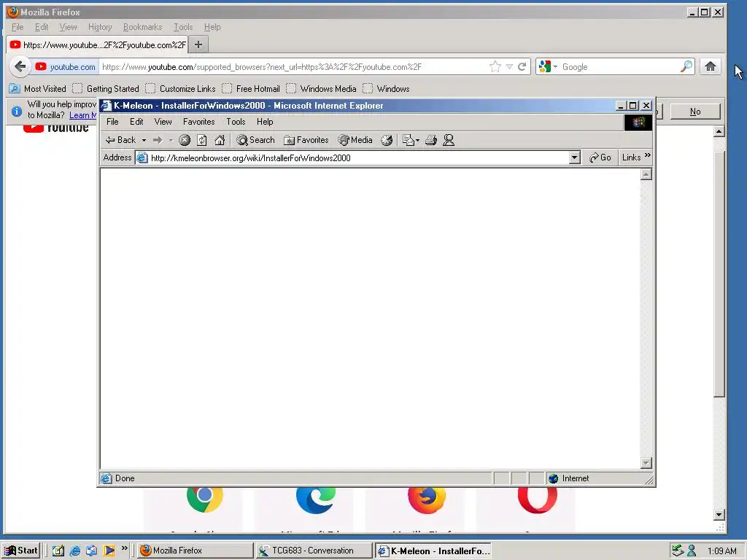Image resolution: width=747 pixels, height=560 pixels.
Task: Switch to Mozilla Firefox taskbar button
Action: [x=196, y=551]
